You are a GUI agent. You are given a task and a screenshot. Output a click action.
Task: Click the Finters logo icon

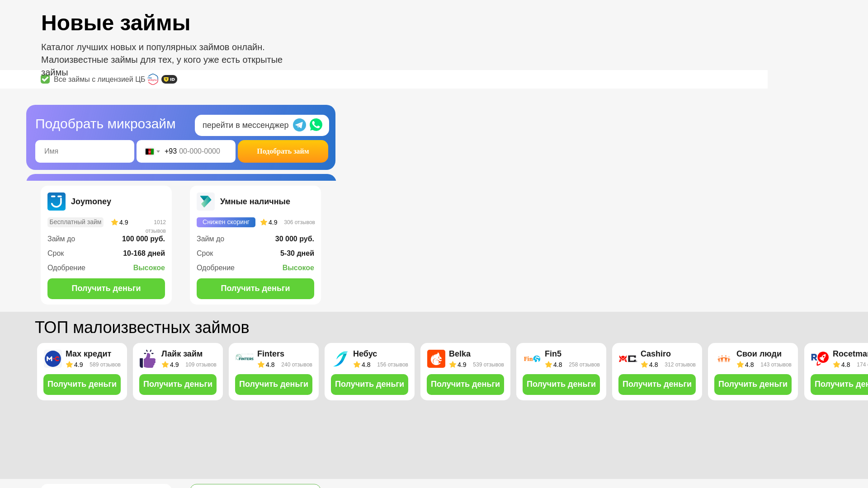tap(245, 358)
